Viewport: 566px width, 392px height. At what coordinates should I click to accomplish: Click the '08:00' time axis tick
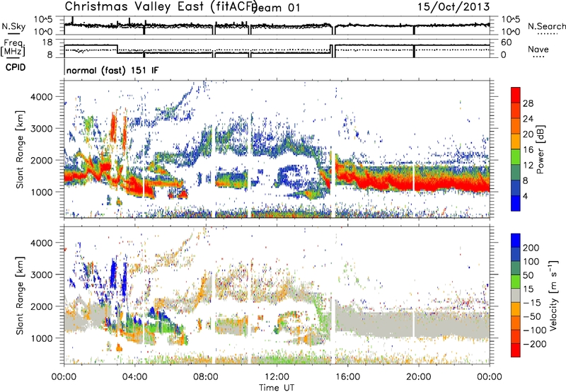tap(205, 377)
